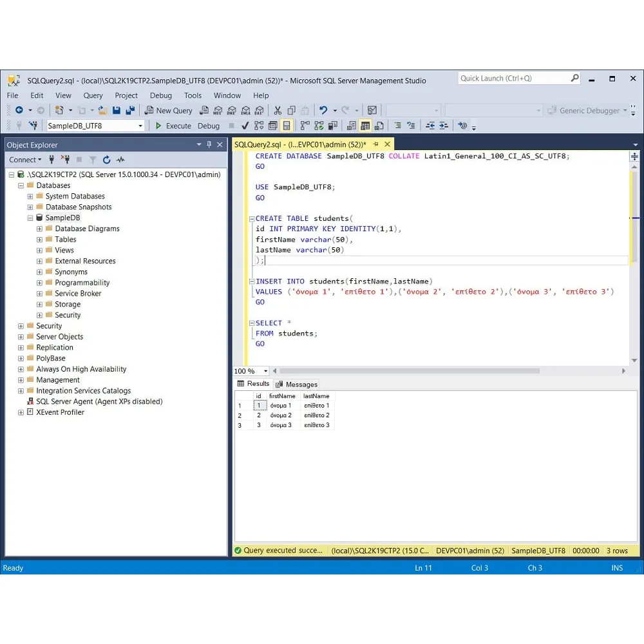Click the Specify Template Parameter Values icon

[x=462, y=126]
